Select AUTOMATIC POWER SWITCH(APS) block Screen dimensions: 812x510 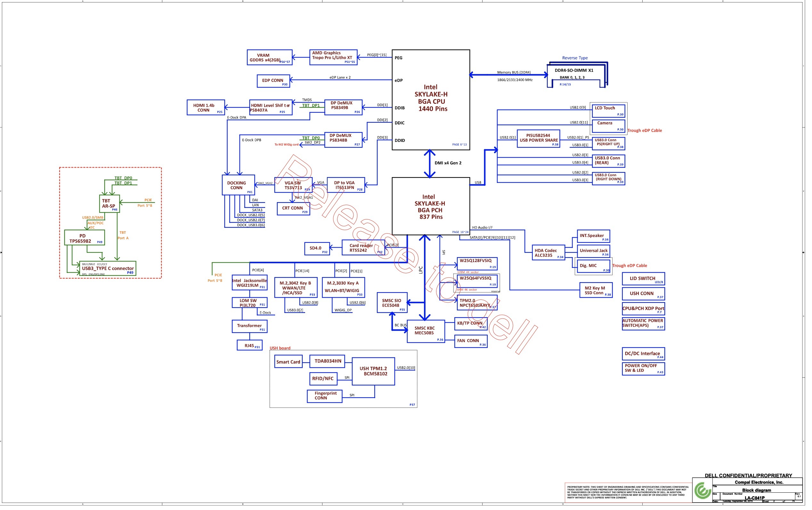[643, 324]
